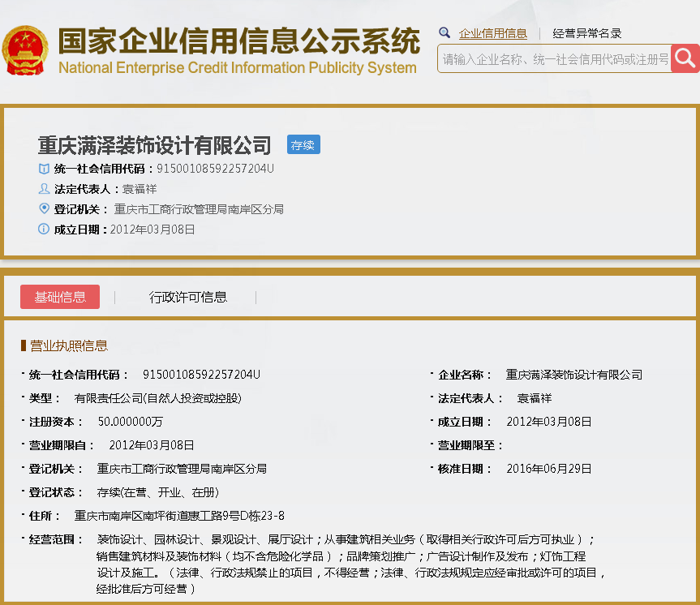Click the legal representative person icon

[44, 189]
